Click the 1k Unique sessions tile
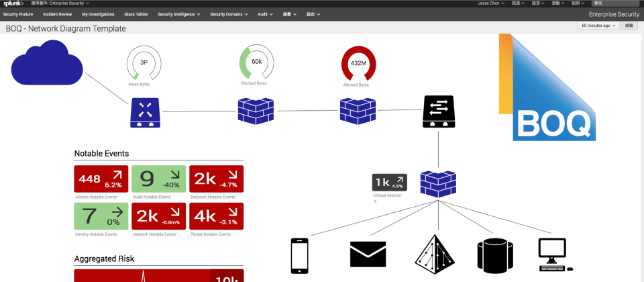 390,183
